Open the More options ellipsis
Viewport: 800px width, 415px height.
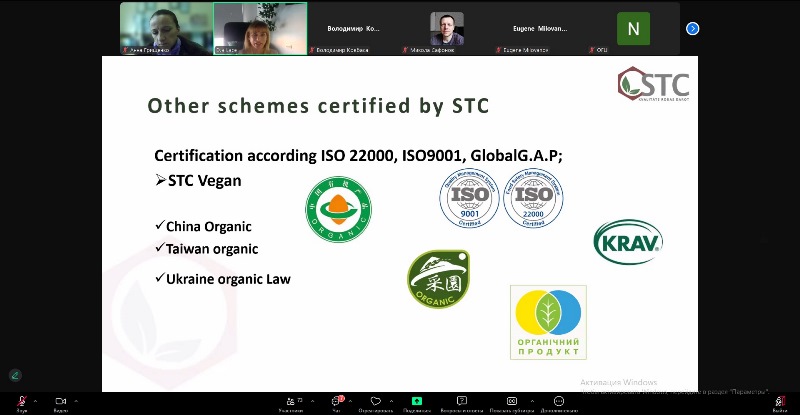coord(558,401)
